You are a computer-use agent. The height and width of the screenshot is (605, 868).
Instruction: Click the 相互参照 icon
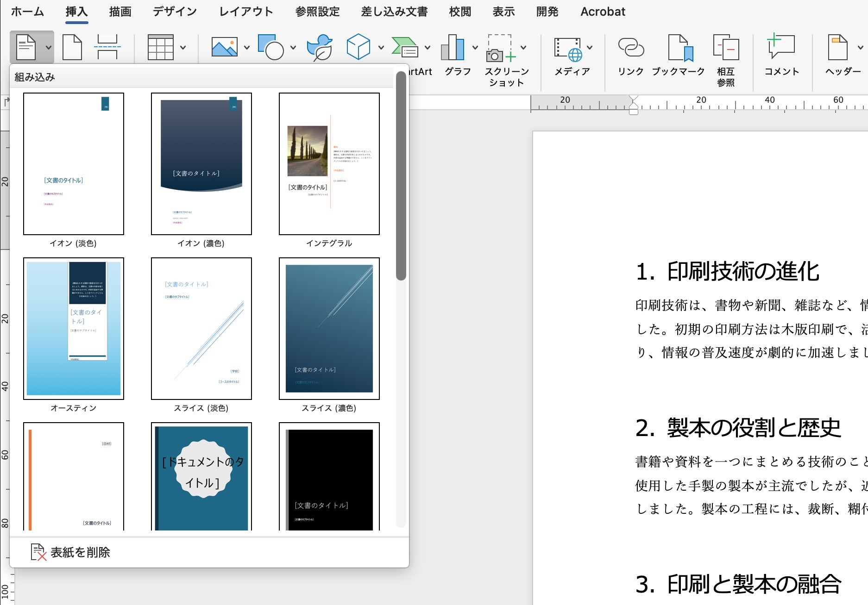(726, 47)
